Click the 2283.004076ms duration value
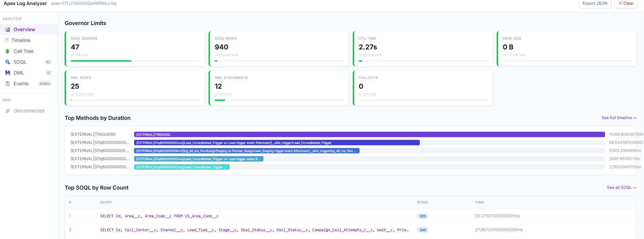This screenshot has width=644, height=239. tap(625, 167)
